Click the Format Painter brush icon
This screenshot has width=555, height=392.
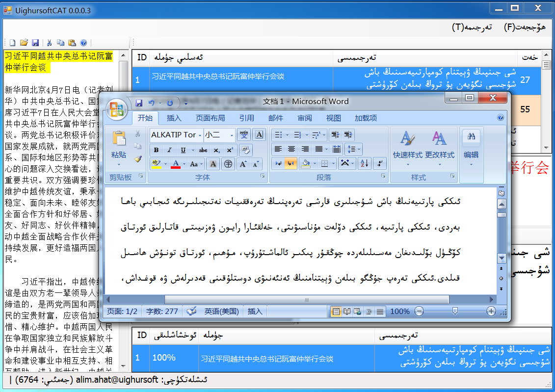tap(138, 159)
